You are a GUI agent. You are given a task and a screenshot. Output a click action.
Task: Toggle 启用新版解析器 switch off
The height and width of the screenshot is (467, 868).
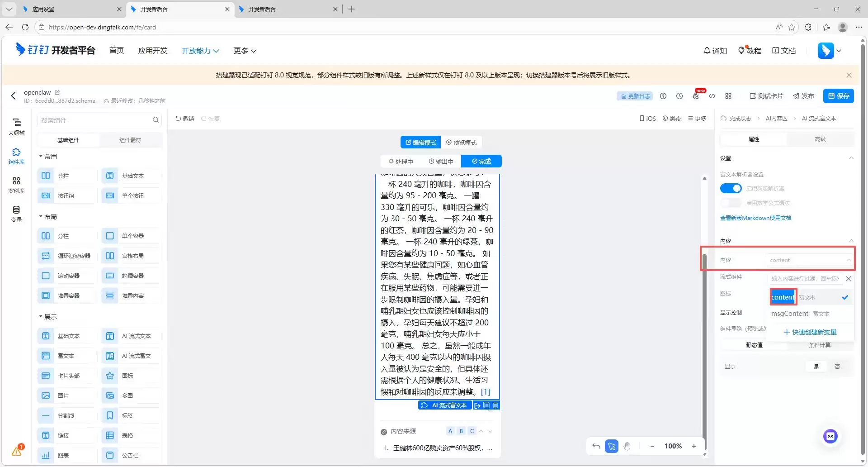(x=731, y=188)
